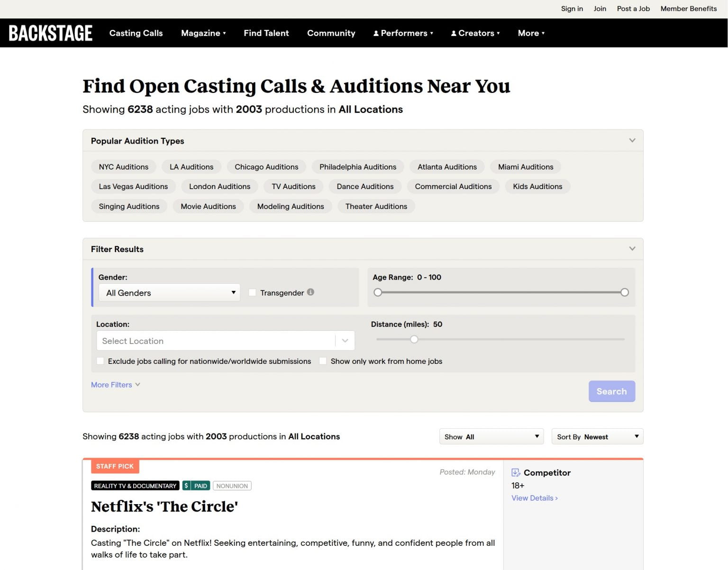Click the NYC Auditions tag
Viewport: 728px width, 570px height.
coord(123,166)
